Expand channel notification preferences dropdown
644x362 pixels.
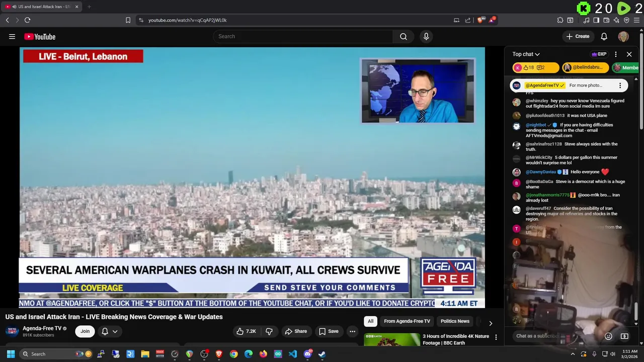[115, 331]
